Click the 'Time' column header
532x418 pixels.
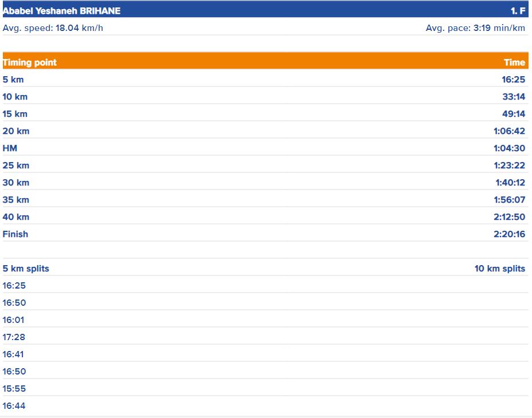coord(514,62)
